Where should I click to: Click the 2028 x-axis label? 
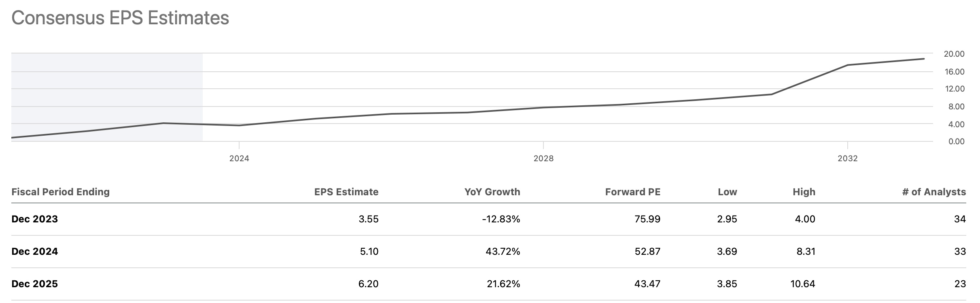point(543,158)
